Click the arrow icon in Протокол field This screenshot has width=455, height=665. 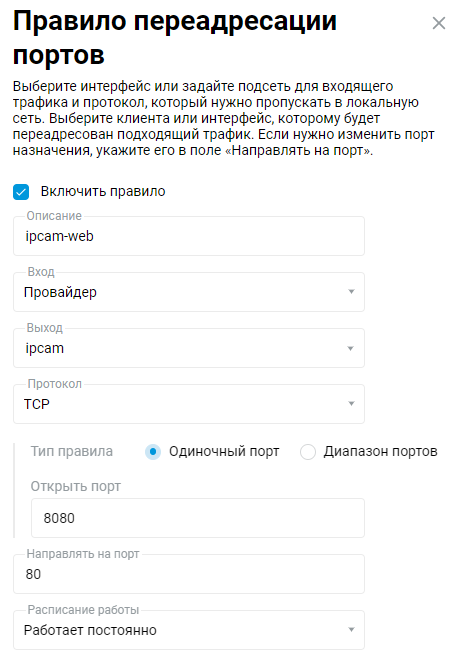(x=351, y=404)
